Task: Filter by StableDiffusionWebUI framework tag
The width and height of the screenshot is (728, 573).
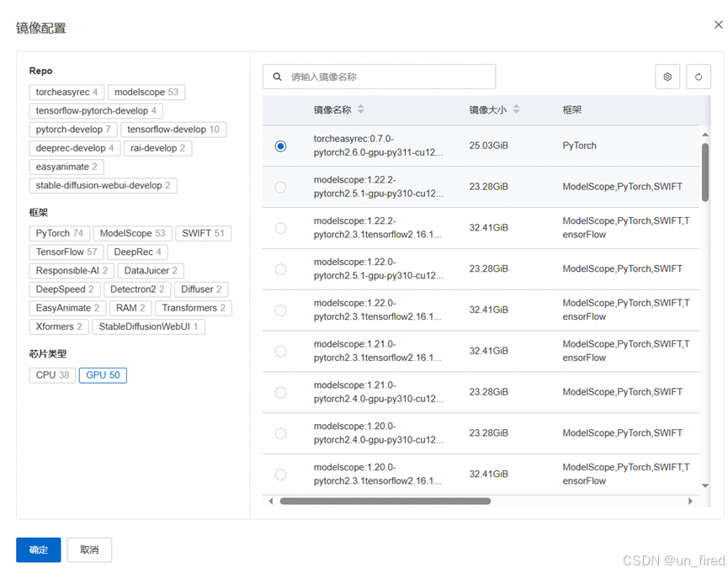Action: pyautogui.click(x=148, y=326)
